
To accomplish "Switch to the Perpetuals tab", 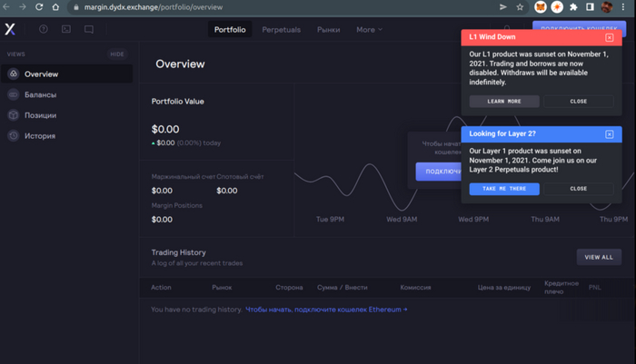I will (281, 30).
